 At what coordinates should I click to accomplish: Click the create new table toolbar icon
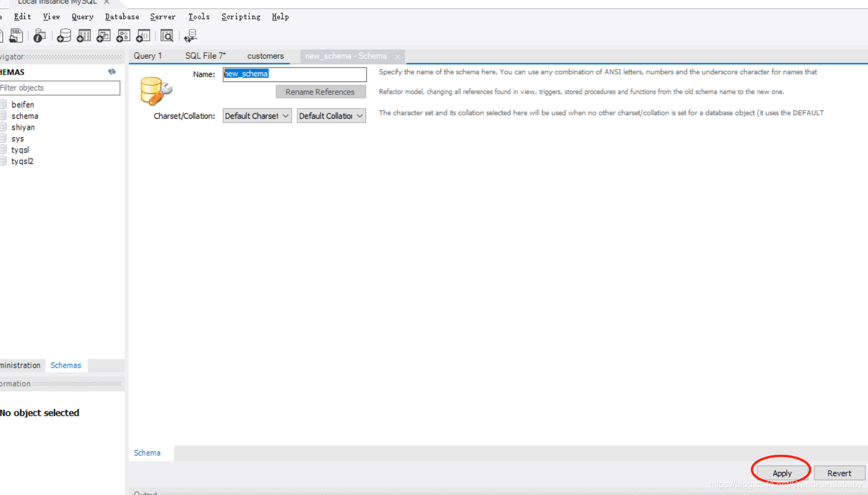84,36
